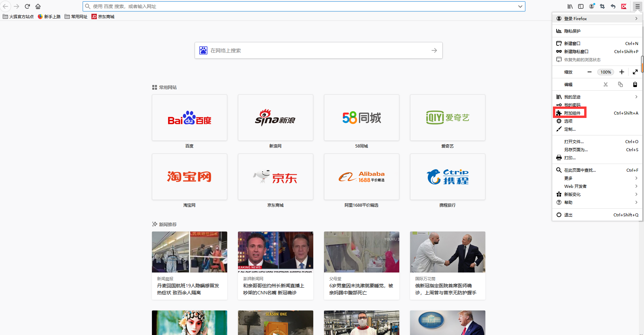
Task: Expand the Web 开发者 submenu
Action: 597,186
